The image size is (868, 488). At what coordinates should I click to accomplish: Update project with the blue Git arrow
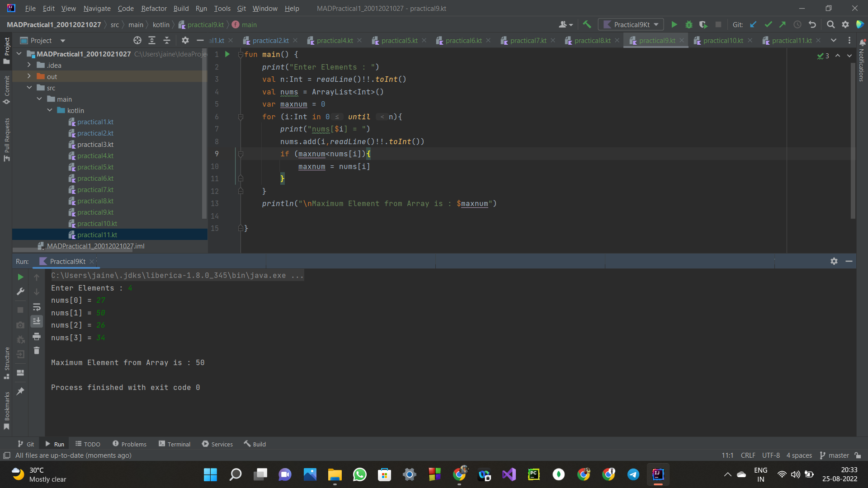753,24
